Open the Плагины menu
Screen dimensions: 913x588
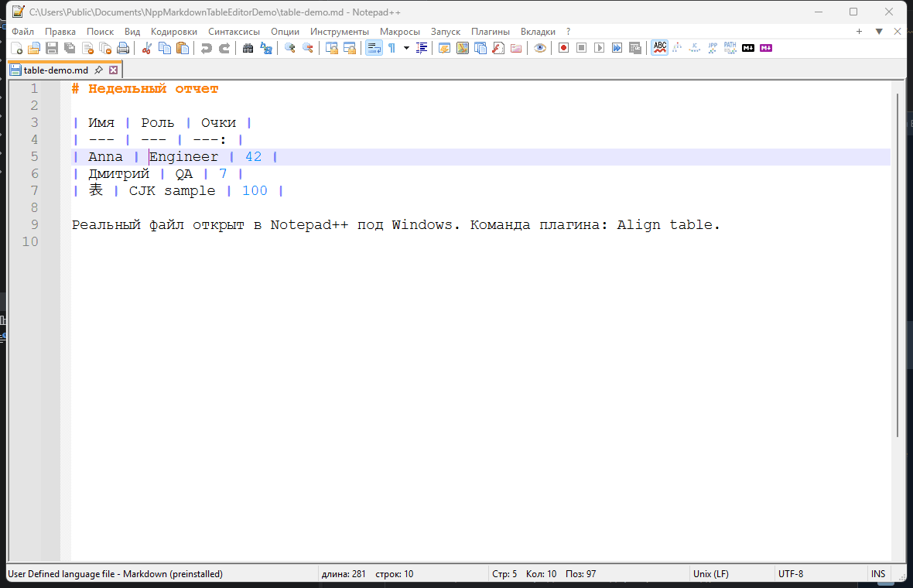click(491, 32)
